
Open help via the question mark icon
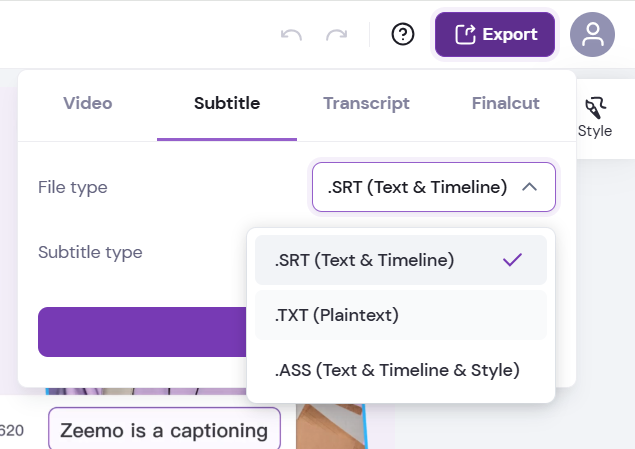[x=403, y=35]
